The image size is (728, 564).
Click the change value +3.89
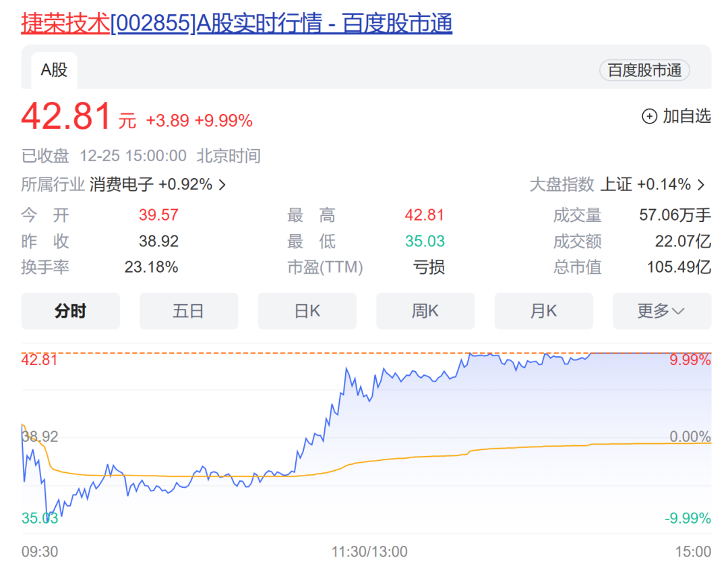(168, 121)
